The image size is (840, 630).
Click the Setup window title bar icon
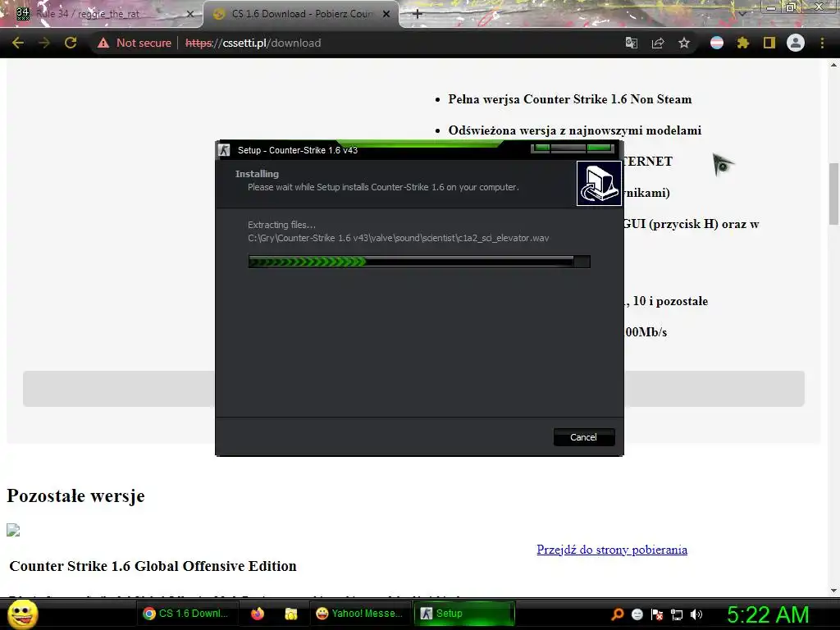click(x=225, y=150)
